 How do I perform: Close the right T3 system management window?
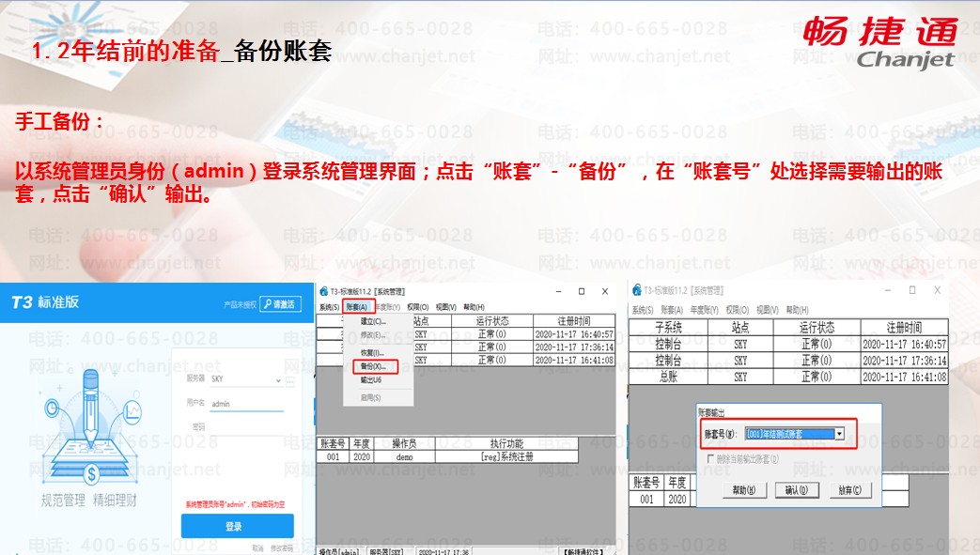click(938, 290)
